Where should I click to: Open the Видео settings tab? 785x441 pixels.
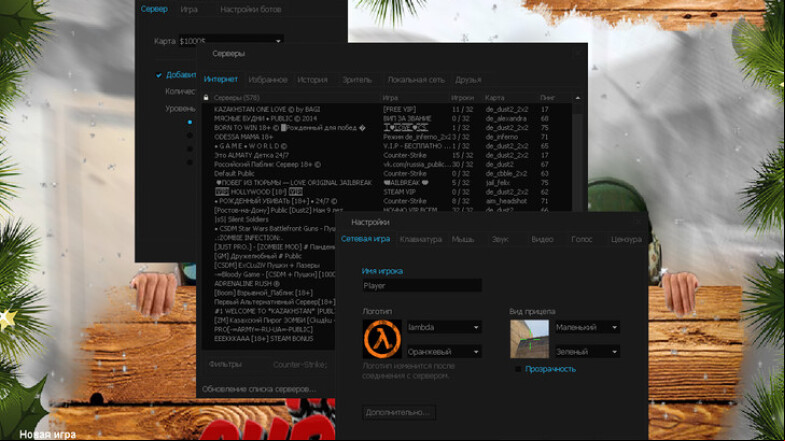click(x=542, y=239)
